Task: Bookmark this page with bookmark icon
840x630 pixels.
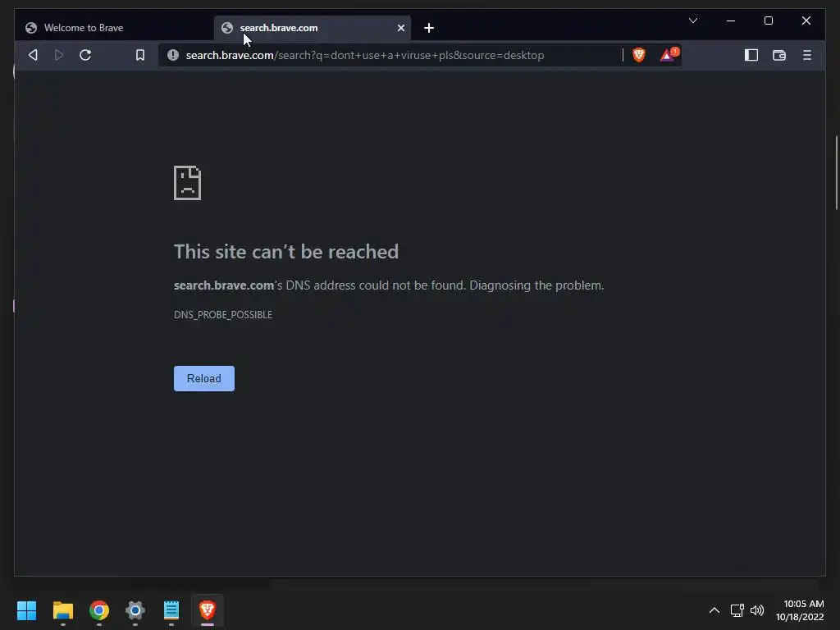Action: point(139,55)
